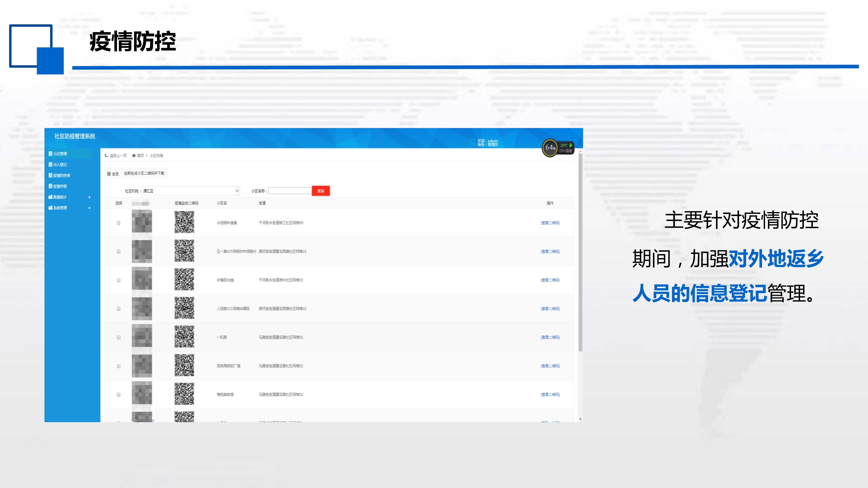The image size is (868, 488).
Task: Click the community name 永冠枫林逸景
Action: pyautogui.click(x=227, y=223)
